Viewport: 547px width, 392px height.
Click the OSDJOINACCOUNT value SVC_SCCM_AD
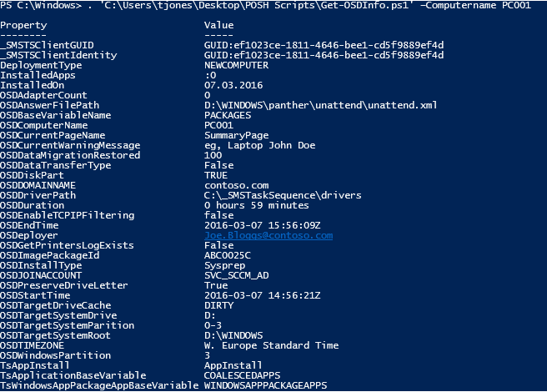tap(236, 275)
